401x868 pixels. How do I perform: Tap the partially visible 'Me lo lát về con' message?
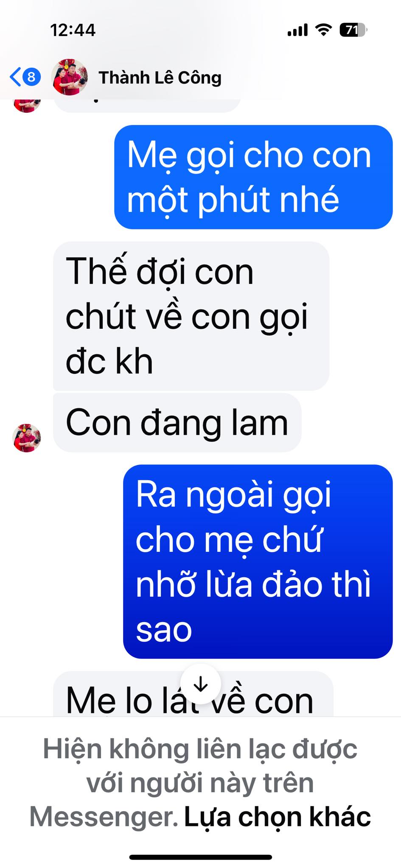pos(193,694)
